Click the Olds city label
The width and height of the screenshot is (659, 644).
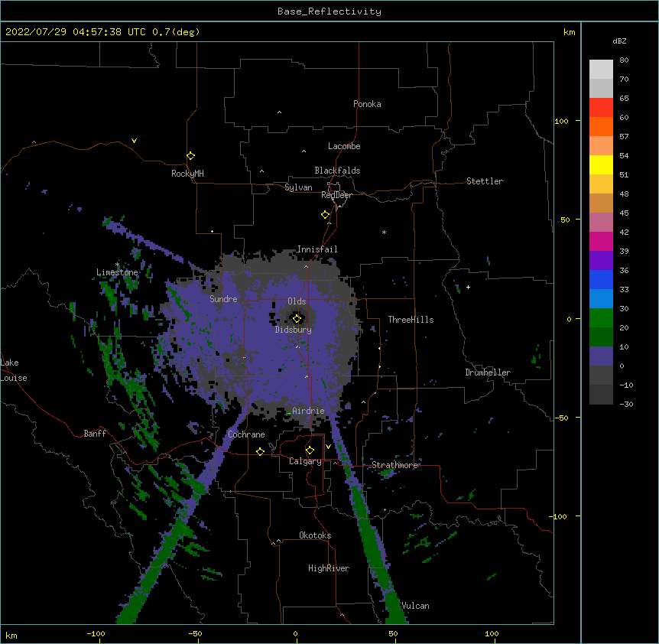click(297, 301)
